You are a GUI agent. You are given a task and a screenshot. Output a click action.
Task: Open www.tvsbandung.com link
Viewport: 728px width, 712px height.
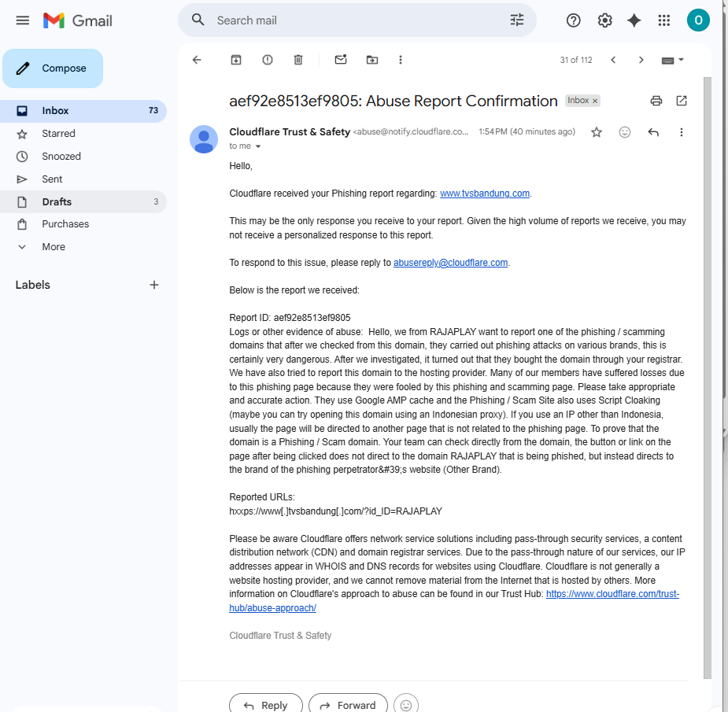tap(485, 194)
